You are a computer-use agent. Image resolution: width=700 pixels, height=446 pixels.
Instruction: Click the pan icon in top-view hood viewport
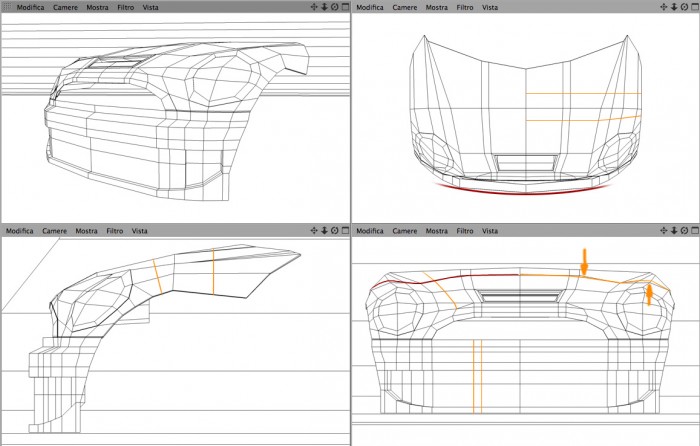[x=663, y=7]
